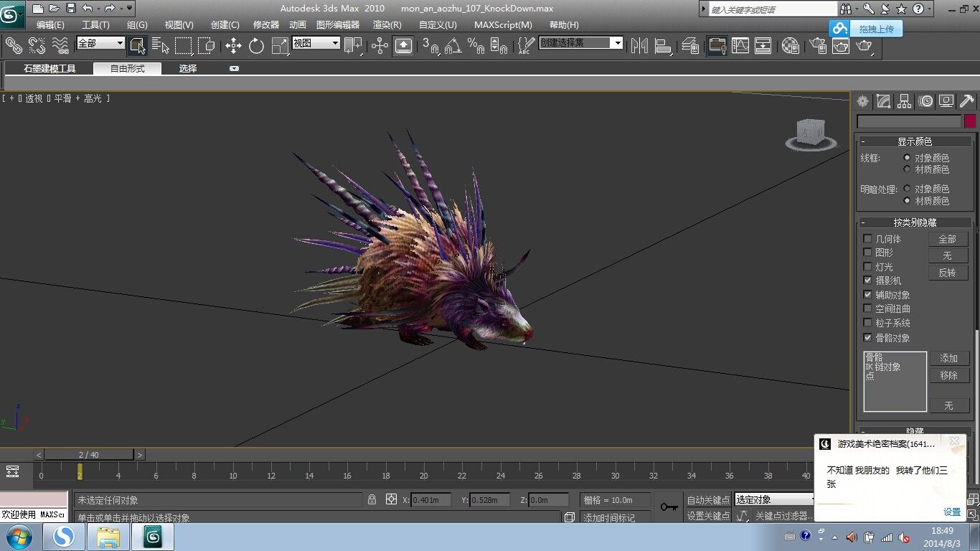This screenshot has width=980, height=551.
Task: Click the Select and Manipulate icon
Action: click(380, 46)
